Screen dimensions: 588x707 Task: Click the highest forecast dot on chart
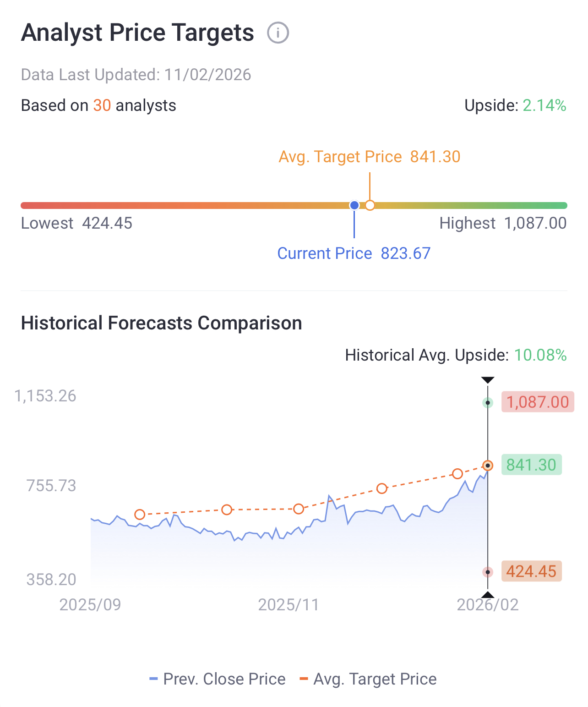(x=488, y=403)
